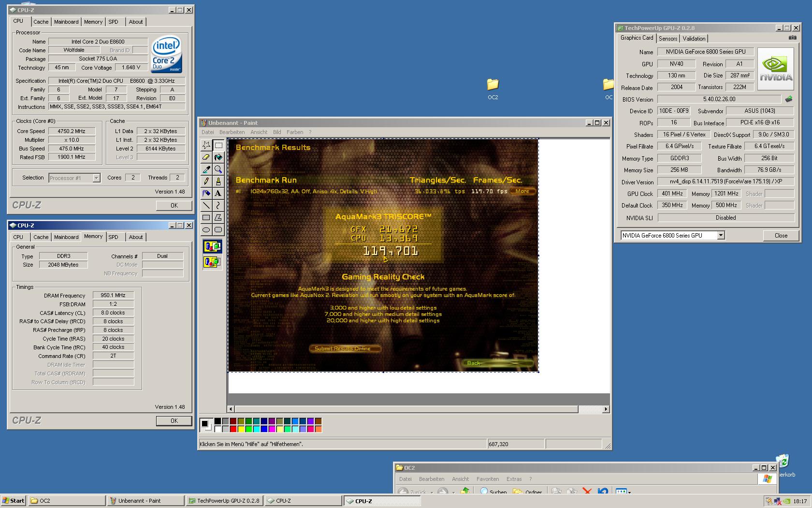The image size is (812, 508).
Task: Click Paint's horizontal scrollbar right arrow
Action: coord(606,409)
